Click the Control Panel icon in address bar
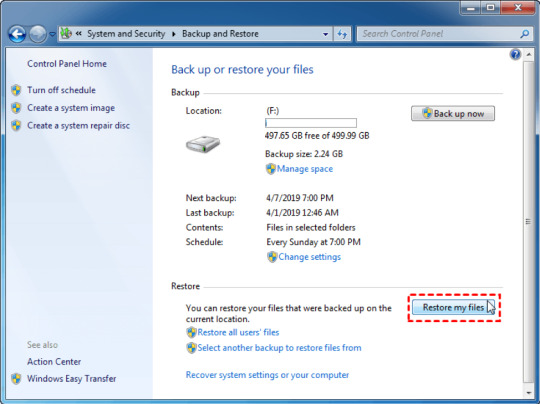Image resolution: width=540 pixels, height=404 pixels. pos(66,33)
